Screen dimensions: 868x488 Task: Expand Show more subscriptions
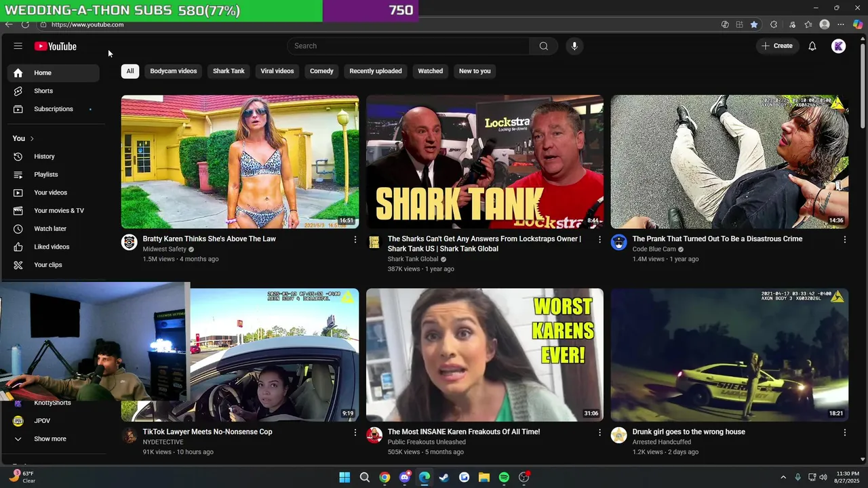pyautogui.click(x=54, y=439)
